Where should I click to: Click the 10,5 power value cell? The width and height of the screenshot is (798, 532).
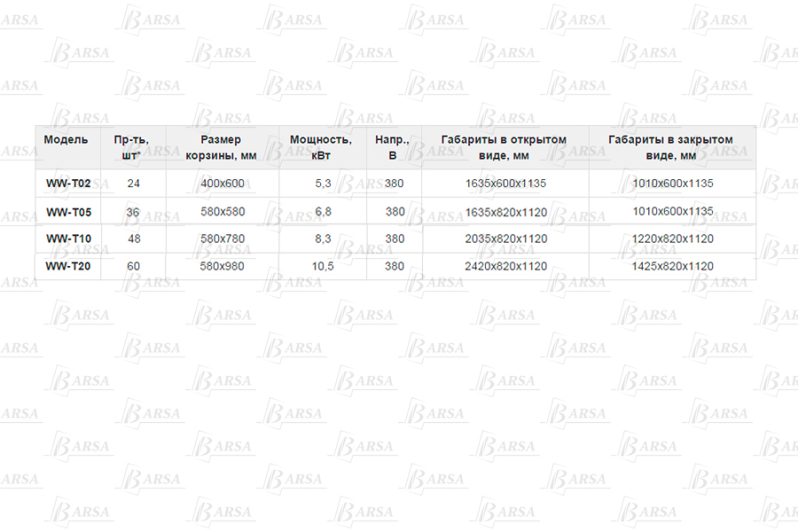point(322,266)
